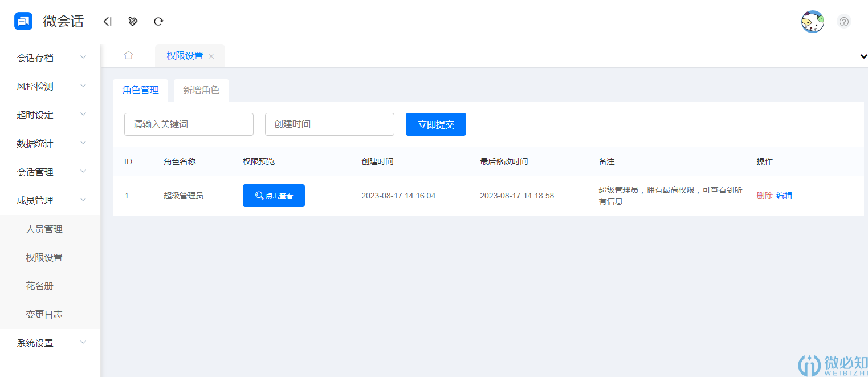Screen dimensions: 868x377
Task: Click the 请输入关键词 search input field
Action: tap(189, 124)
